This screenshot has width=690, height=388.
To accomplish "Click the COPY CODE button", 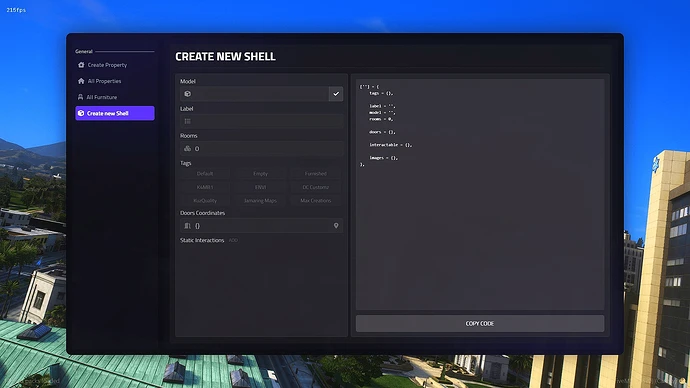I will [480, 323].
